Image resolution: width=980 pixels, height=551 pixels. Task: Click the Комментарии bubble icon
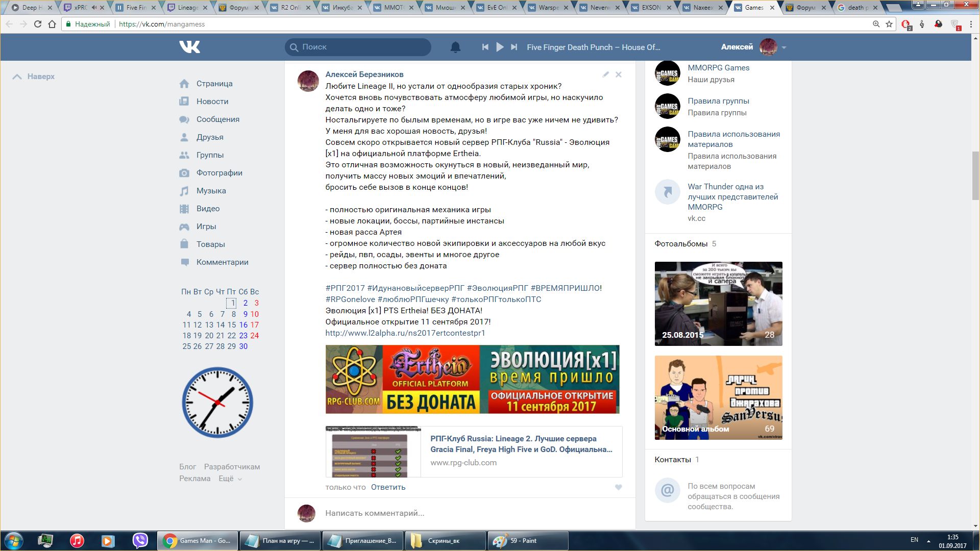tap(184, 262)
